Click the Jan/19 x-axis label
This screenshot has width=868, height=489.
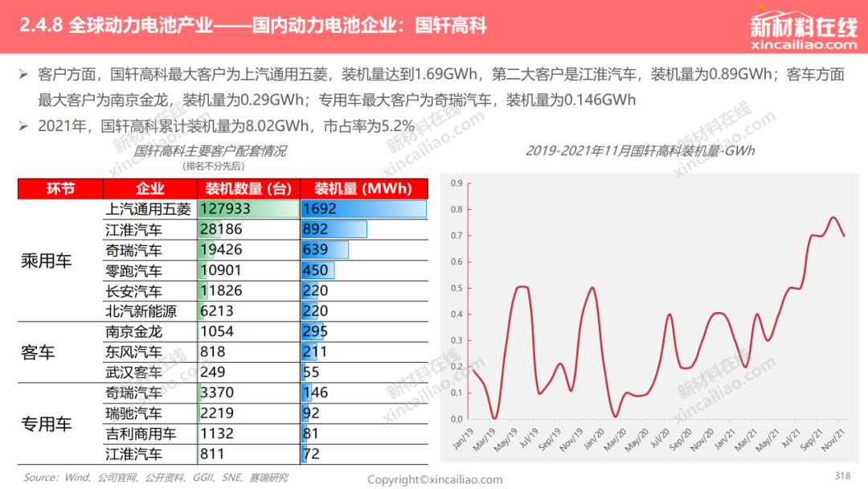click(x=463, y=438)
